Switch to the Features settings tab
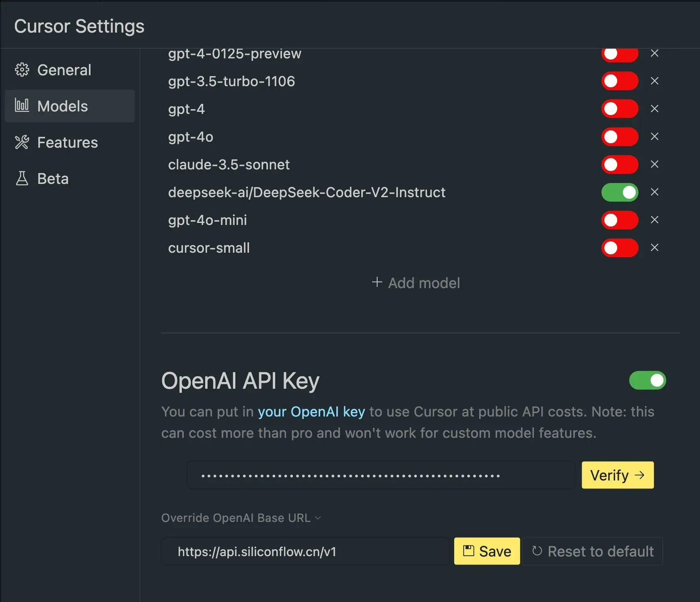700x602 pixels. coord(67,142)
